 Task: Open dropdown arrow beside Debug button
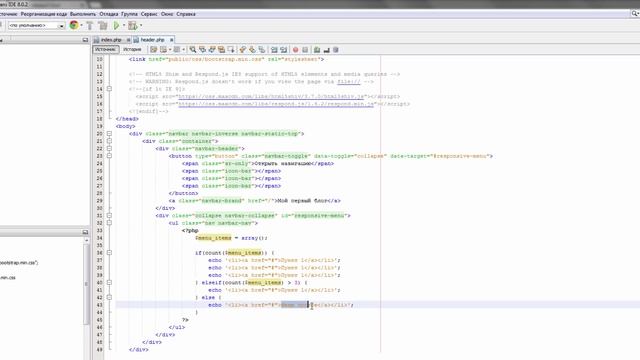(x=141, y=25)
